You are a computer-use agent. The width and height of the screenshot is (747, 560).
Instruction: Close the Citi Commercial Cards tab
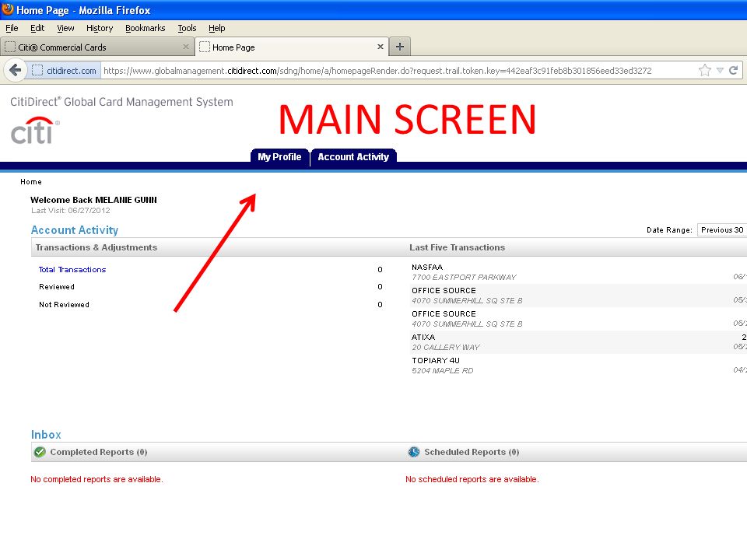(x=186, y=47)
